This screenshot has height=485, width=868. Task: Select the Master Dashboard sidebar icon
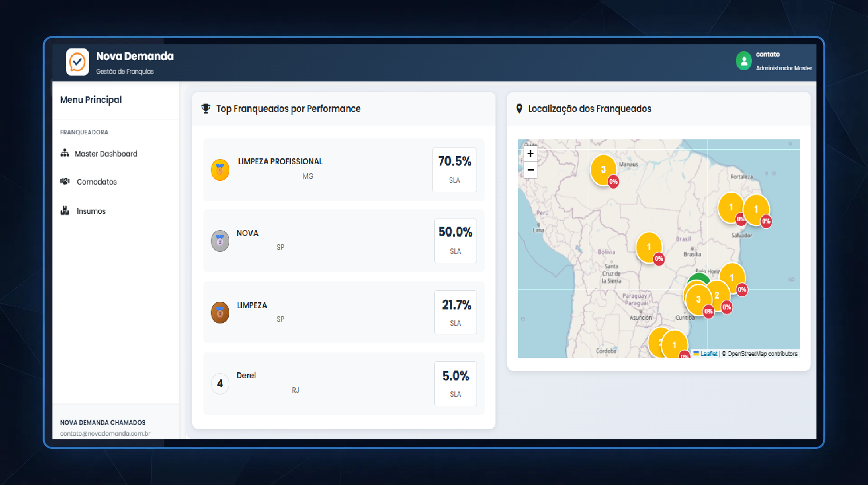65,153
